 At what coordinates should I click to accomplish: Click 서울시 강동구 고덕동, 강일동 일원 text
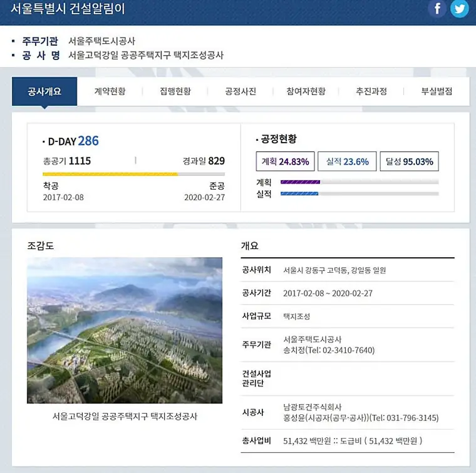pyautogui.click(x=334, y=270)
